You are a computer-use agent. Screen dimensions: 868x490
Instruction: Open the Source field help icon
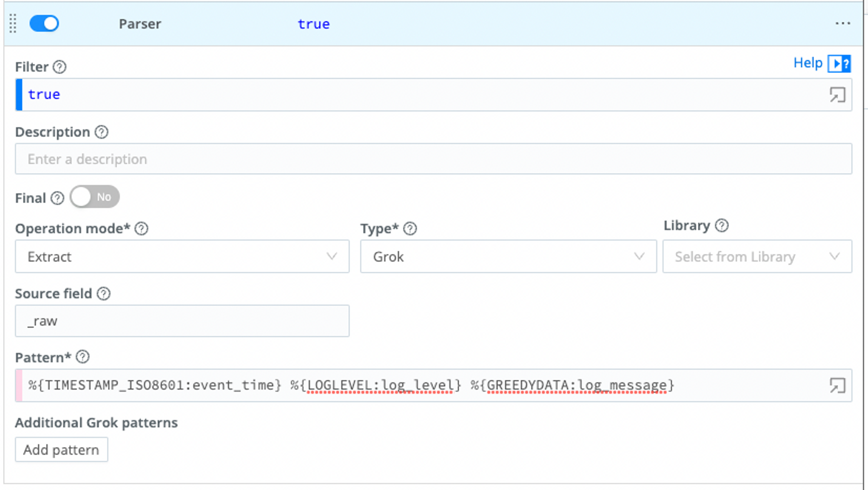pos(104,294)
